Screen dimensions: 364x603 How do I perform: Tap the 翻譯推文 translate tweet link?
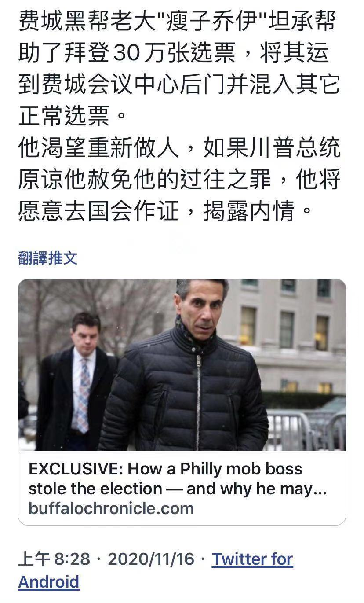click(x=48, y=258)
